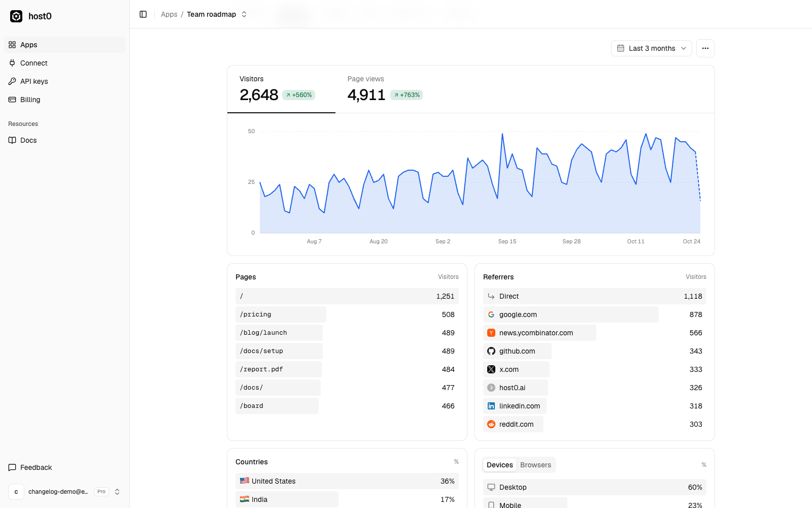The width and height of the screenshot is (812, 508).
Task: Open the three-dots more options menu
Action: pyautogui.click(x=705, y=48)
